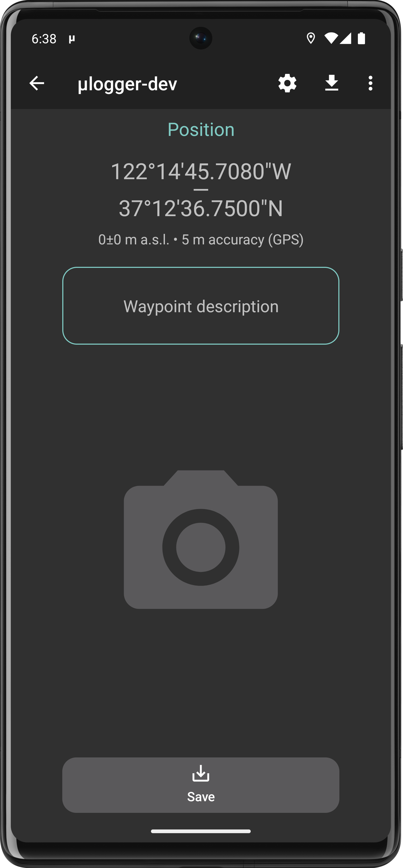Tap the Position heading
The image size is (403, 868).
[201, 130]
